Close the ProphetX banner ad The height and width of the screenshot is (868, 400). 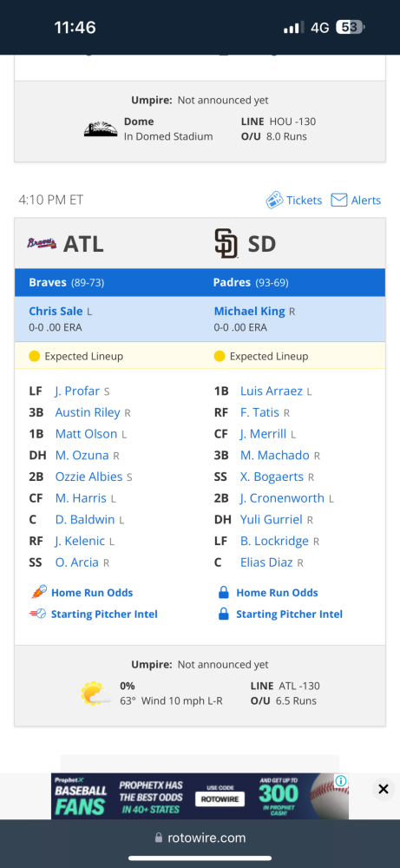(383, 789)
